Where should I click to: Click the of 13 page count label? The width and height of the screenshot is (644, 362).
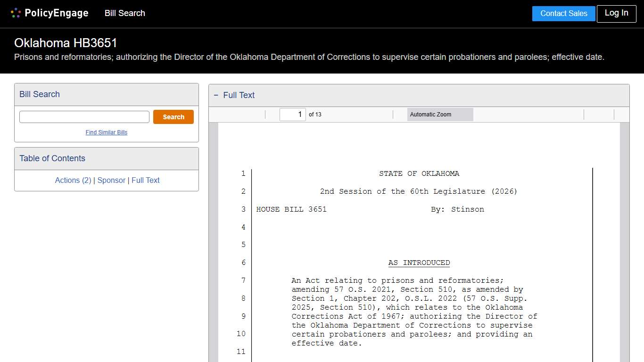click(315, 114)
